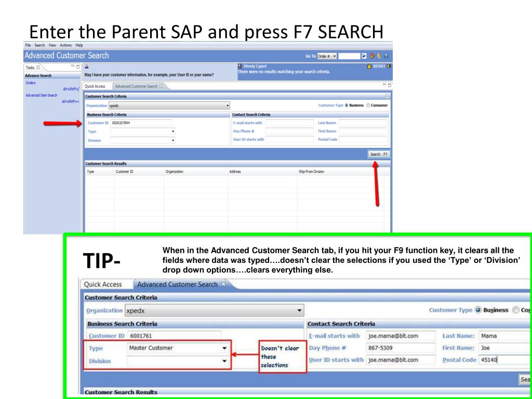Click empty First Name field
The height and width of the screenshot is (399, 532).
pyautogui.click(x=363, y=131)
